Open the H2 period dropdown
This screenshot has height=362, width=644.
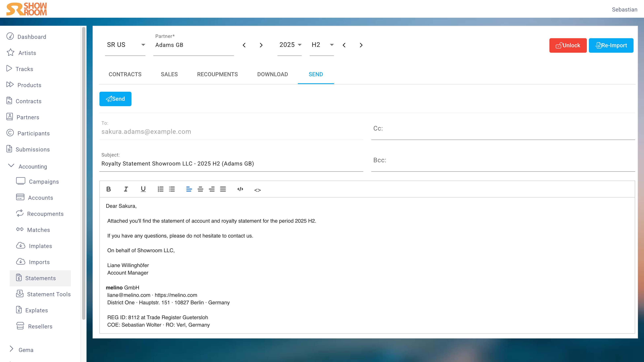[322, 45]
